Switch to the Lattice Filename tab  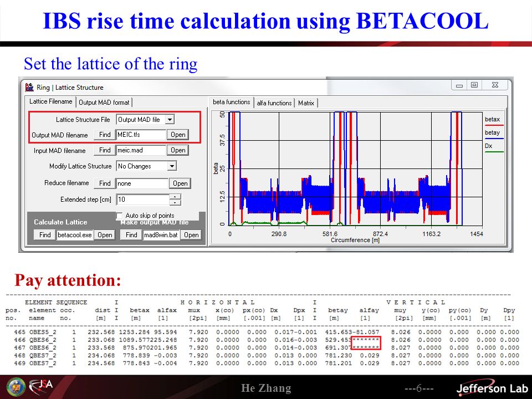click(x=50, y=101)
